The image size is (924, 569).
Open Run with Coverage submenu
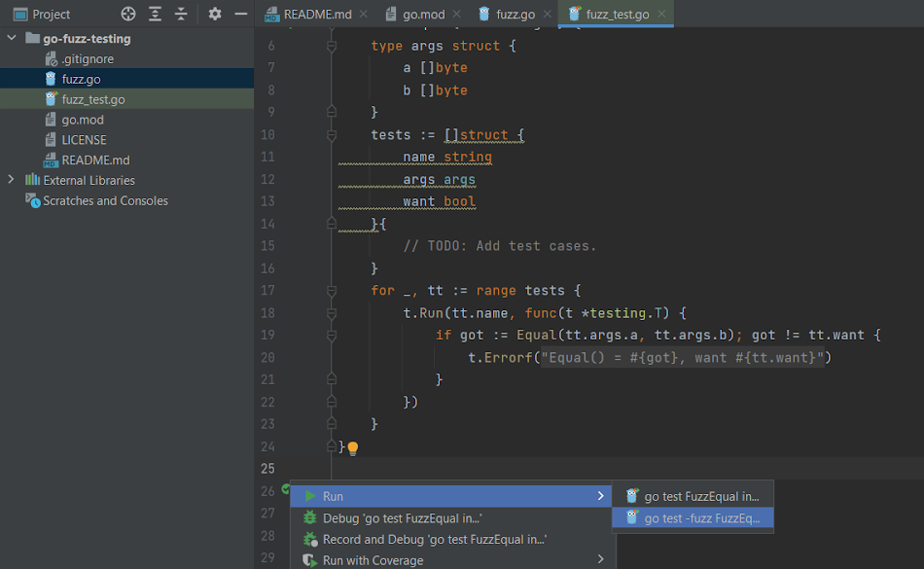453,560
